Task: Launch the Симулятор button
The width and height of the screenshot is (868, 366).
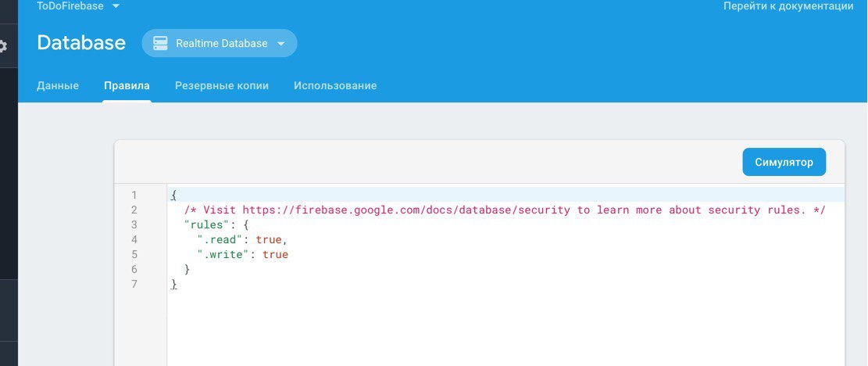Action: [784, 162]
